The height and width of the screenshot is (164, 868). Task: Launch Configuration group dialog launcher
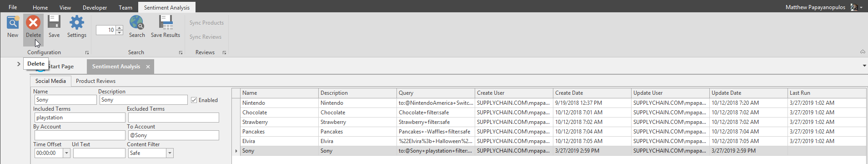pos(87,53)
